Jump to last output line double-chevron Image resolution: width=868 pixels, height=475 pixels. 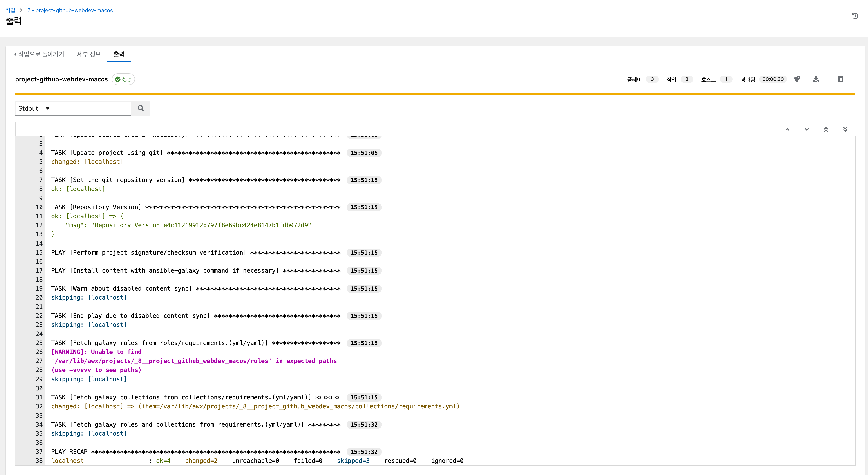click(845, 129)
